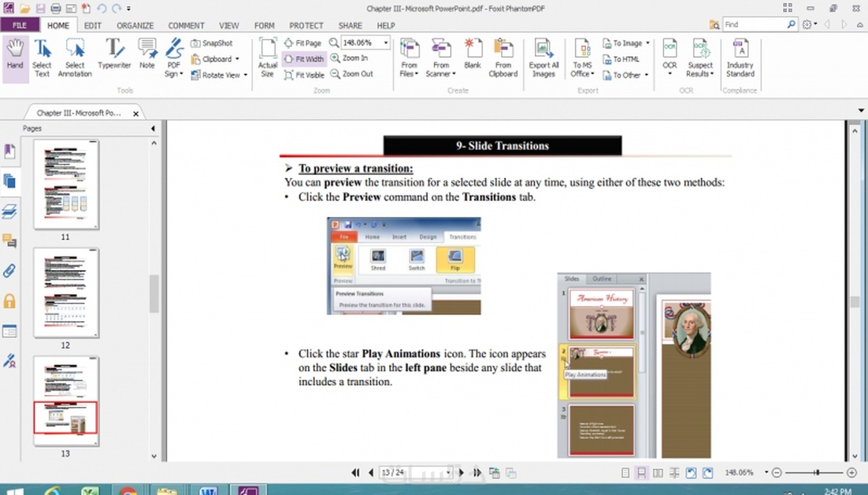Create a Blank PDF

click(x=473, y=54)
